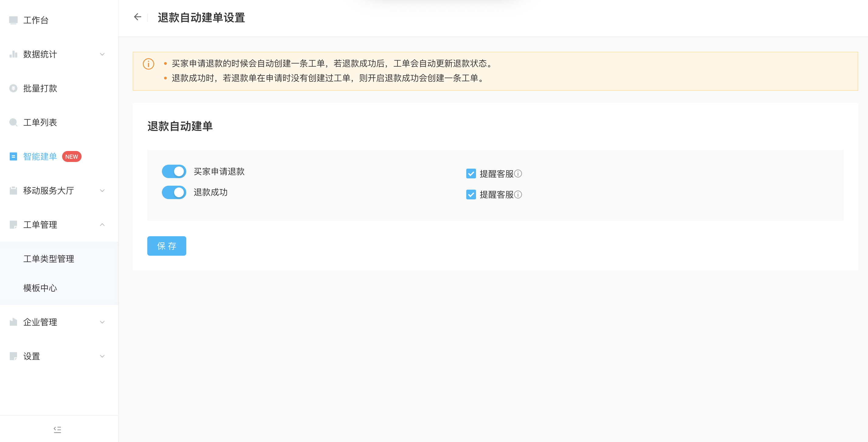
Task: Click the orange info icon in notice banner
Action: point(148,64)
